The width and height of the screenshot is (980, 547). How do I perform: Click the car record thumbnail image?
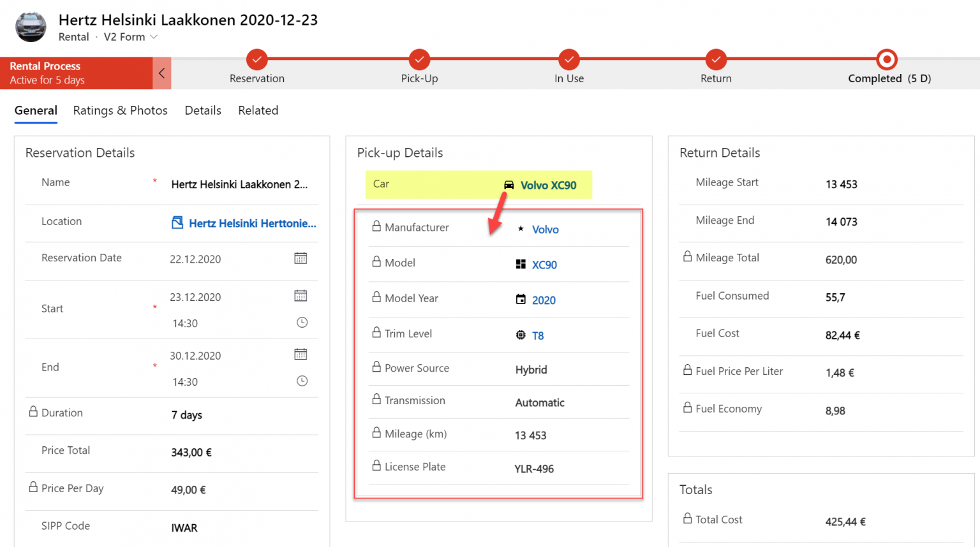point(31,27)
